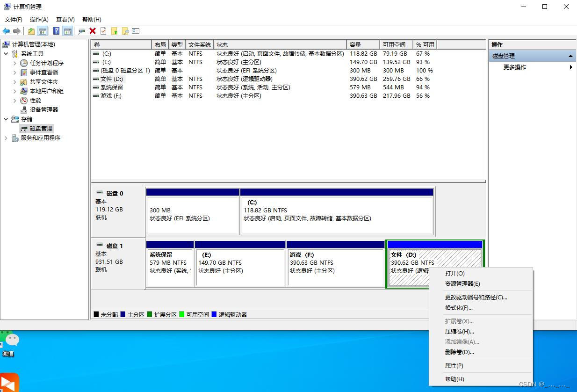Choose Change Drive Letter and Paths (更改驱动器号和路径)

481,297
